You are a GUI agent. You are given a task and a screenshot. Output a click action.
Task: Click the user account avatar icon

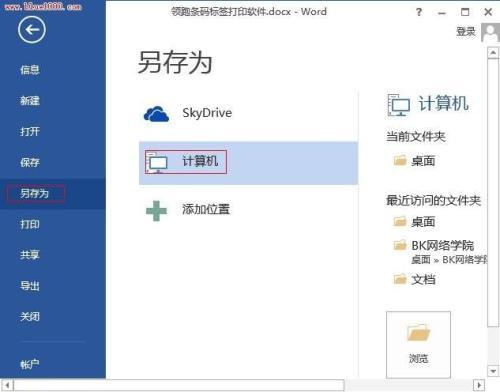(490, 32)
